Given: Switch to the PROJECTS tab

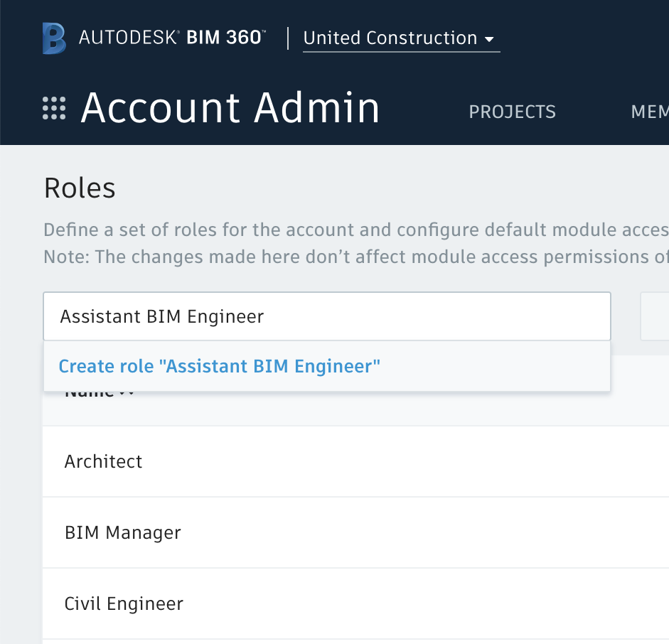Looking at the screenshot, I should pyautogui.click(x=512, y=112).
